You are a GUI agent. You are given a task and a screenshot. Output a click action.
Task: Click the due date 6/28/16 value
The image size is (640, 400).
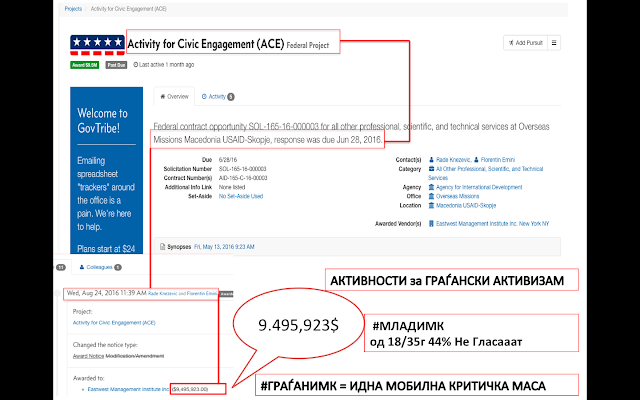tap(228, 160)
